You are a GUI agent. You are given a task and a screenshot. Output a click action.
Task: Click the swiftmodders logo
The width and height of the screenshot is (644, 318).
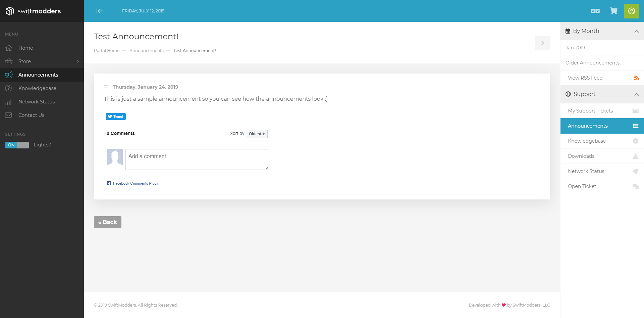coord(33,11)
